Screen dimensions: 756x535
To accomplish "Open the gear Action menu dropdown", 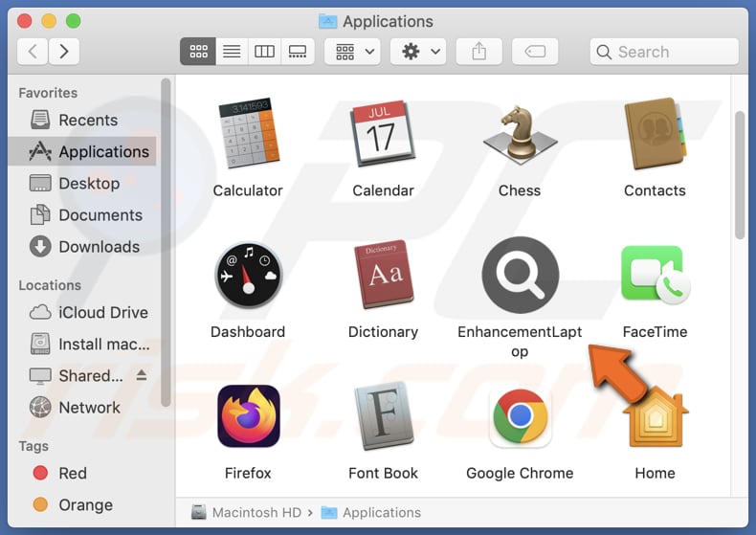I will [x=418, y=51].
